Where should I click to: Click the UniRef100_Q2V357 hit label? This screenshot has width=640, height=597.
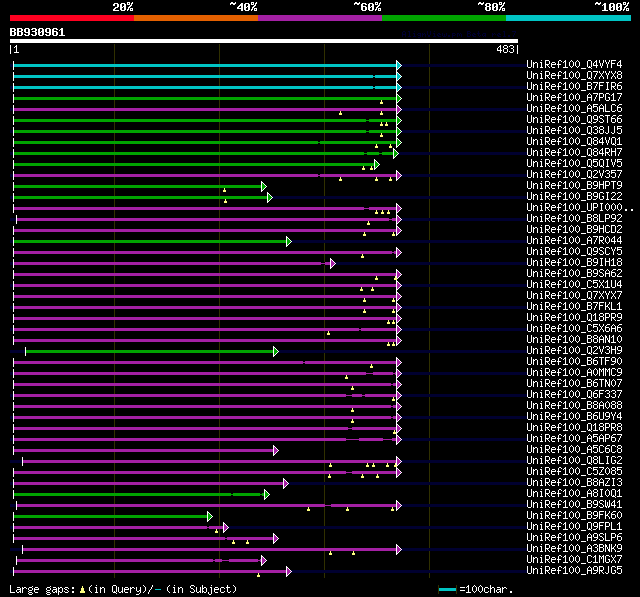pos(574,175)
